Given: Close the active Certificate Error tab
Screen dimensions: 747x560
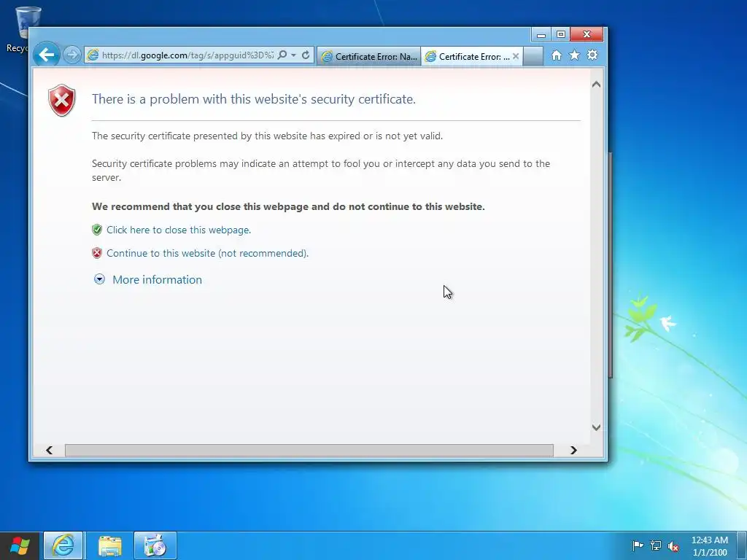Looking at the screenshot, I should [x=516, y=56].
